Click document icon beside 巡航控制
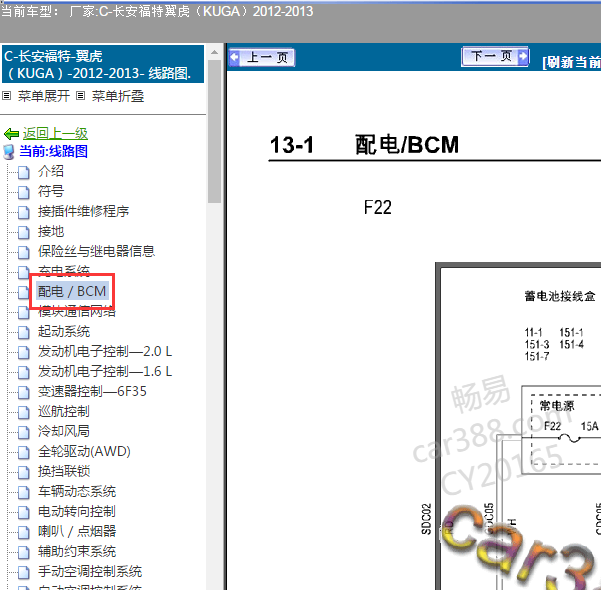This screenshot has height=590, width=601. [24, 413]
